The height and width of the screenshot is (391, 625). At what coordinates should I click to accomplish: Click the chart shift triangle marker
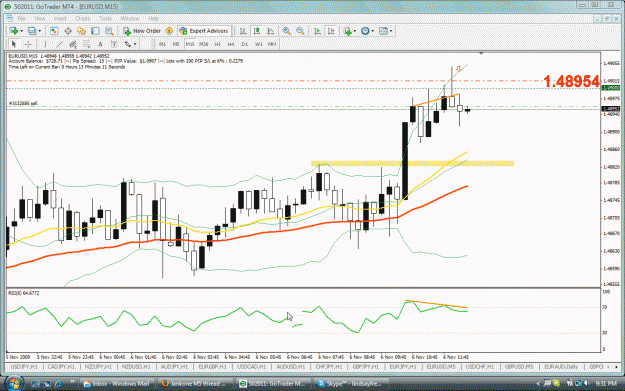click(x=481, y=53)
